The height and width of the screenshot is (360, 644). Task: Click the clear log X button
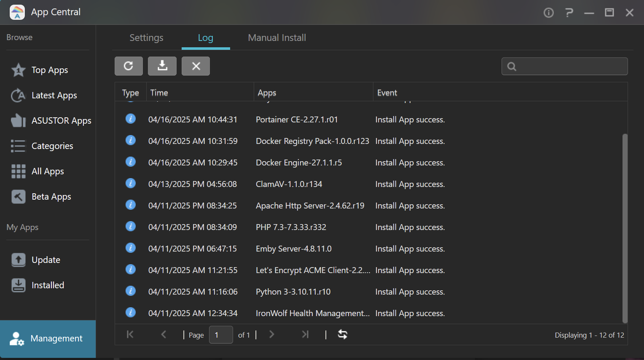[196, 66]
